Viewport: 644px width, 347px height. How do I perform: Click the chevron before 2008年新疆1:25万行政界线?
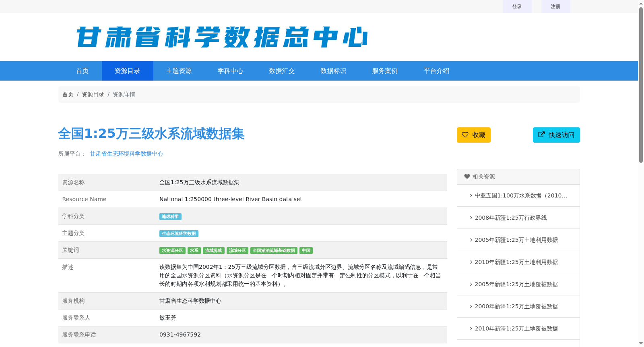click(471, 218)
